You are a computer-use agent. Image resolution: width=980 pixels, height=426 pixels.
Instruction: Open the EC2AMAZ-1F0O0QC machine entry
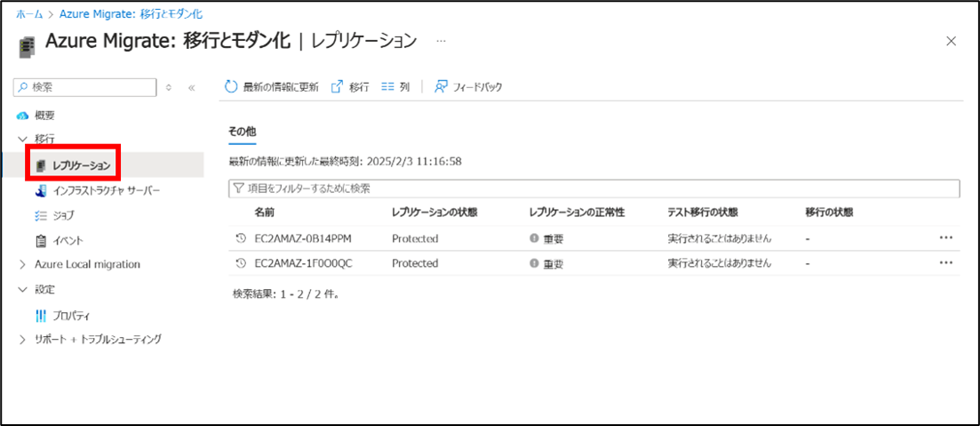click(304, 263)
